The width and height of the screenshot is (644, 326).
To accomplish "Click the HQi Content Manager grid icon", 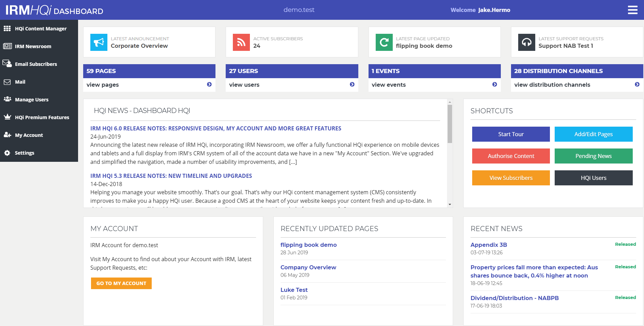I will (x=7, y=29).
